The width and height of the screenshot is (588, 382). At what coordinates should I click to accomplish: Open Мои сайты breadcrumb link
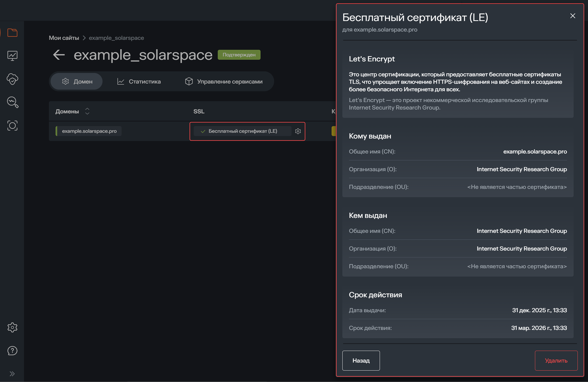[64, 38]
